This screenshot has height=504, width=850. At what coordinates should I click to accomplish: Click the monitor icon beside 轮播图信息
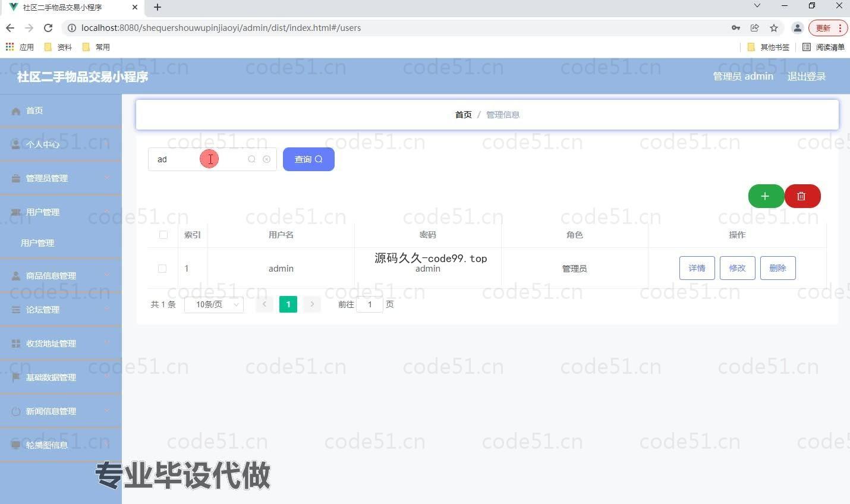click(16, 445)
